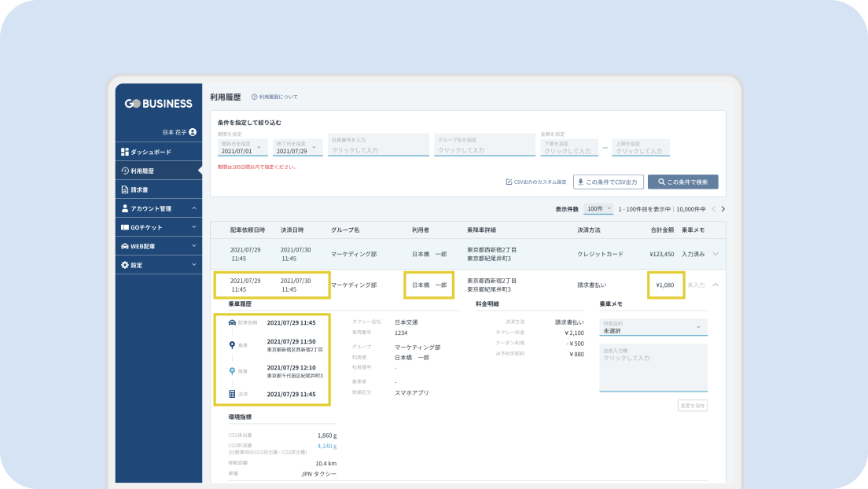Click the car icon for WEB配車
Viewport: 868px width, 489px height.
tap(124, 246)
